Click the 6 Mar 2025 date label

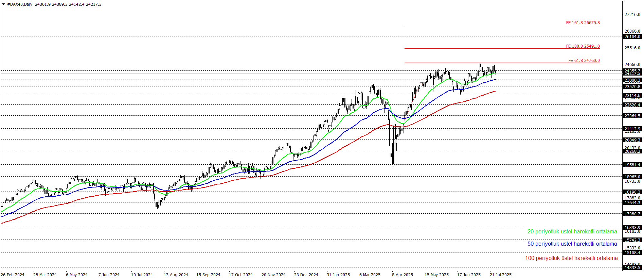(370, 275)
